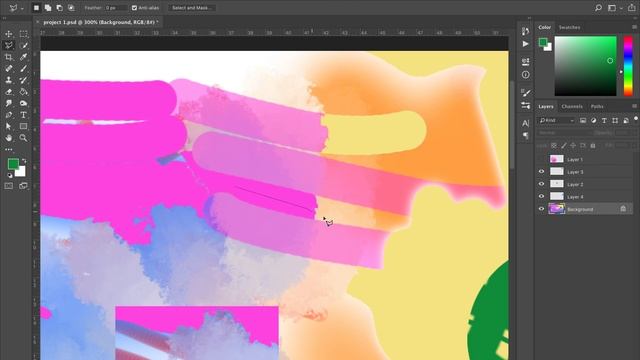
Task: Toggle layer filtering on/off switch
Action: point(636,119)
